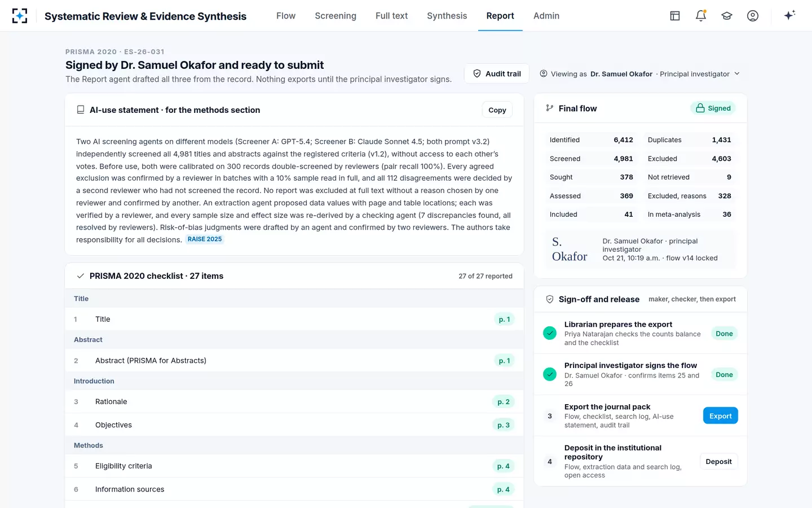812x508 pixels.
Task: Click the book icon beside AI-use statement
Action: tap(81, 110)
